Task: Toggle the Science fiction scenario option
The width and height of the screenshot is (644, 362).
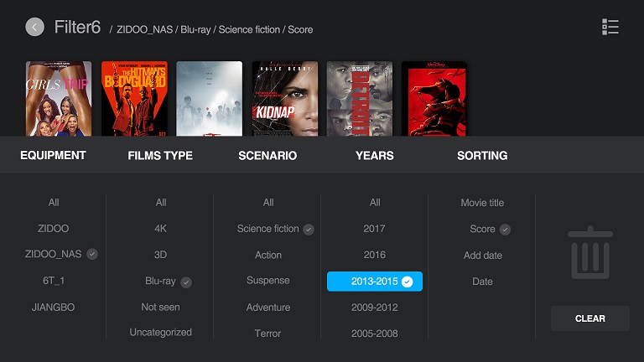Action: (276, 229)
